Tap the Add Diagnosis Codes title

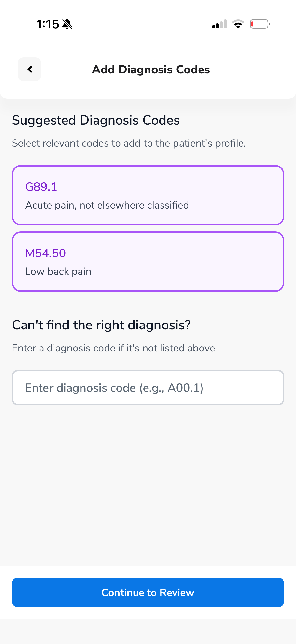[151, 70]
